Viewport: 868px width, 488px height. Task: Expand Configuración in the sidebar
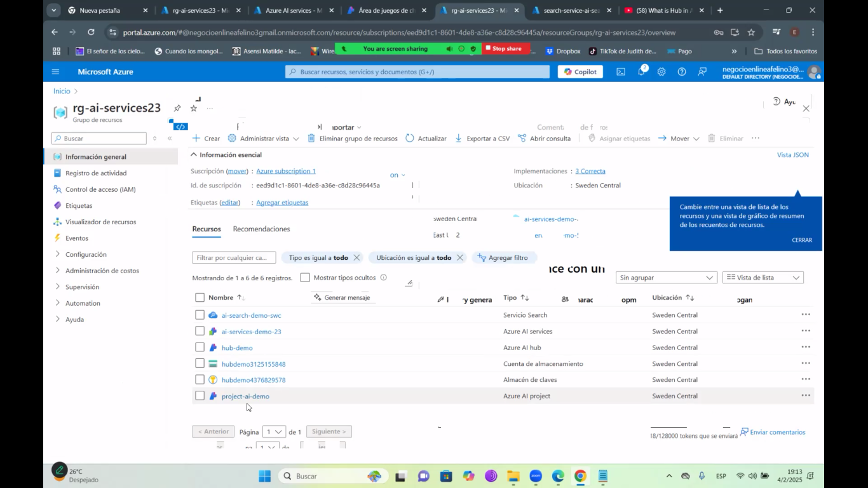(x=86, y=254)
